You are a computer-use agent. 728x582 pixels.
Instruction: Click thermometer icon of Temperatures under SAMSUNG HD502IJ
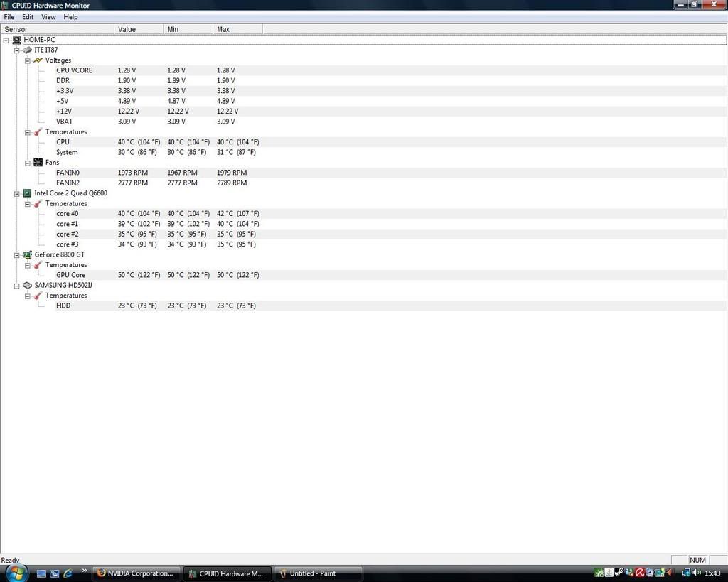(38, 295)
